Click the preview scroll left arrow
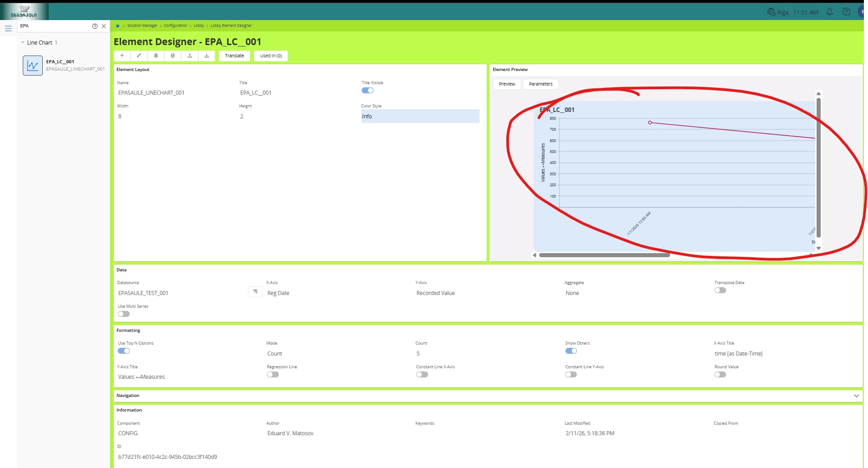The width and height of the screenshot is (868, 468). [x=535, y=255]
